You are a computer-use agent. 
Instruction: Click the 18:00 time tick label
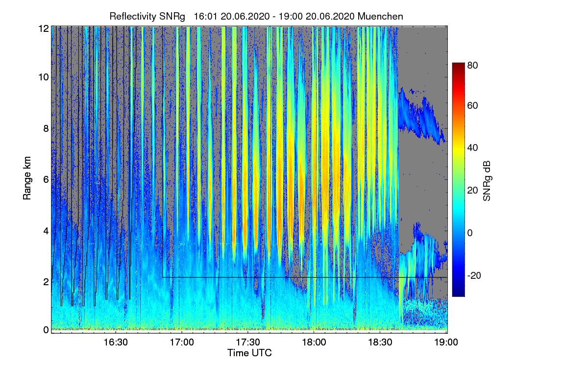point(315,342)
